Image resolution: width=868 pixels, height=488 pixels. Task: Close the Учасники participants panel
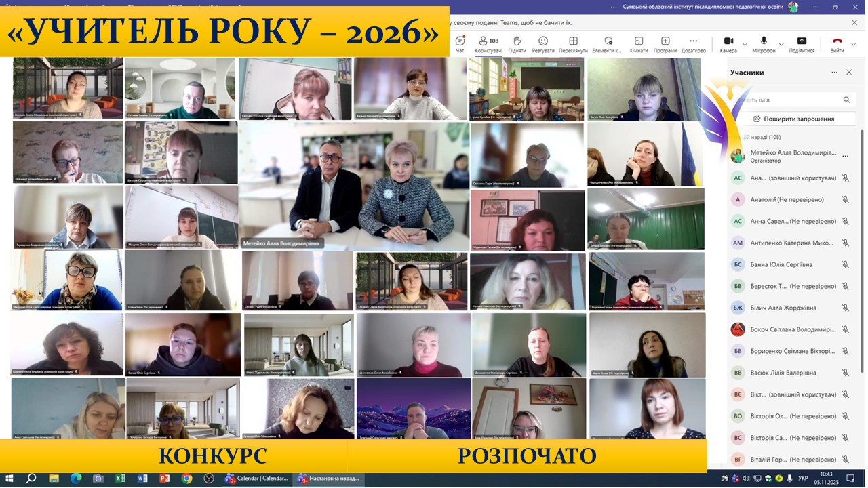pos(849,73)
